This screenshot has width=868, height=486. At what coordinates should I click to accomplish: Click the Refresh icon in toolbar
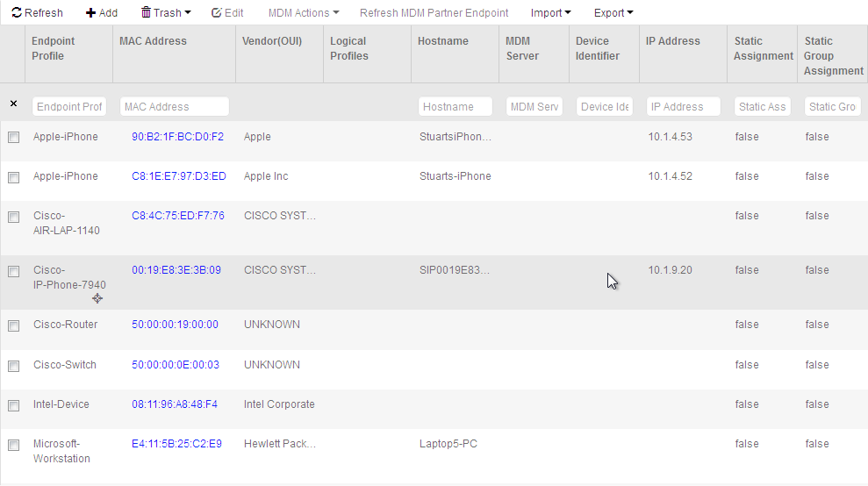click(x=17, y=13)
